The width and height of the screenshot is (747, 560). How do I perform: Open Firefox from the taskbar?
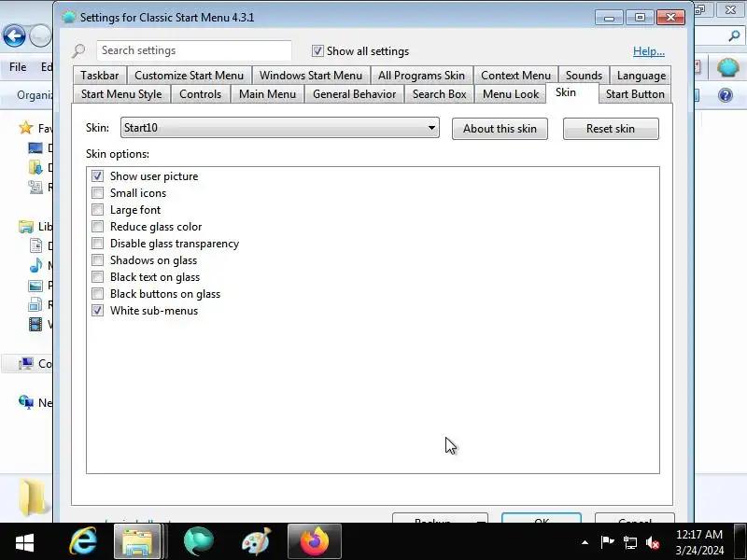pyautogui.click(x=315, y=541)
